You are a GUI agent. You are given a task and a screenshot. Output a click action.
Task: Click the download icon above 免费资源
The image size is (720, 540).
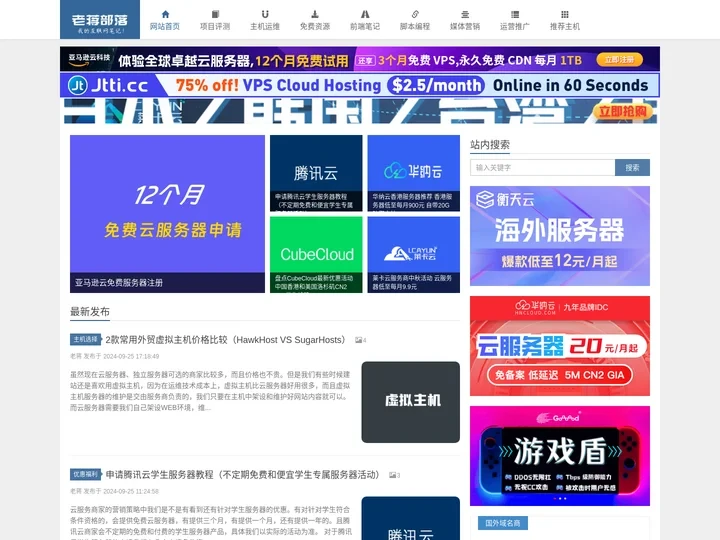315,14
